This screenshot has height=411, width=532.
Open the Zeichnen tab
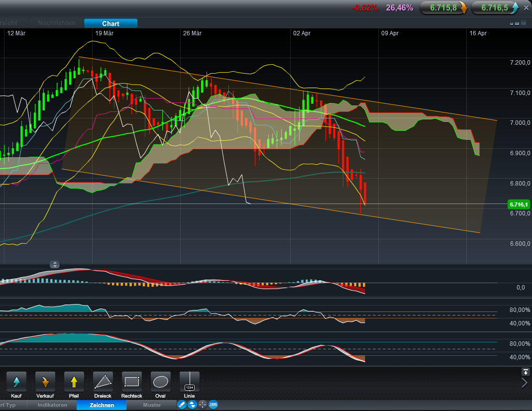[102, 405]
